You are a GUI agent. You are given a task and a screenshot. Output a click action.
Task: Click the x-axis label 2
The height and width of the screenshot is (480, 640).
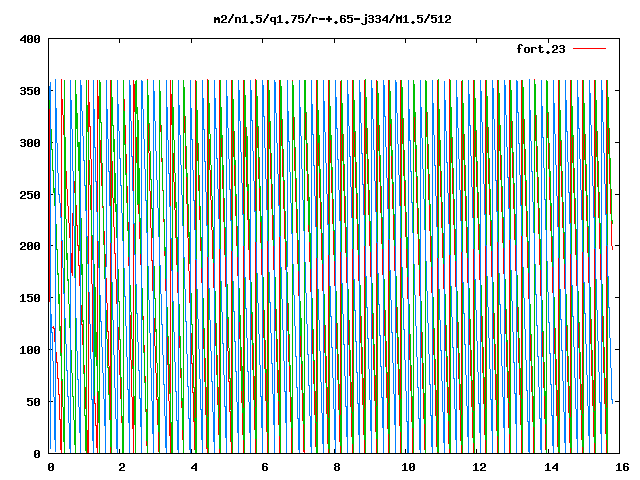click(122, 467)
